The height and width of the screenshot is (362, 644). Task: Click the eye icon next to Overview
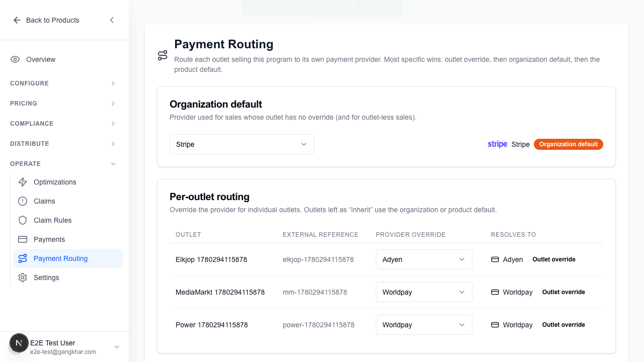coord(15,59)
